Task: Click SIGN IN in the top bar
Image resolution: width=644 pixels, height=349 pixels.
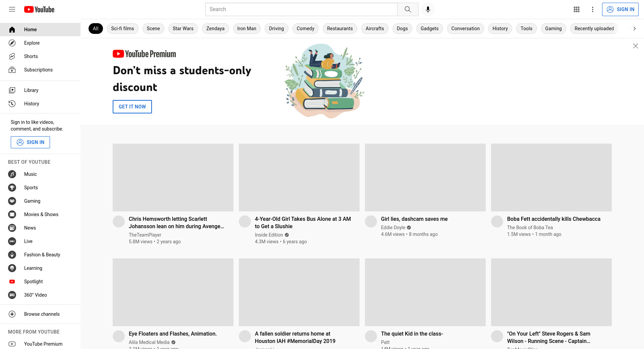Action: (620, 9)
